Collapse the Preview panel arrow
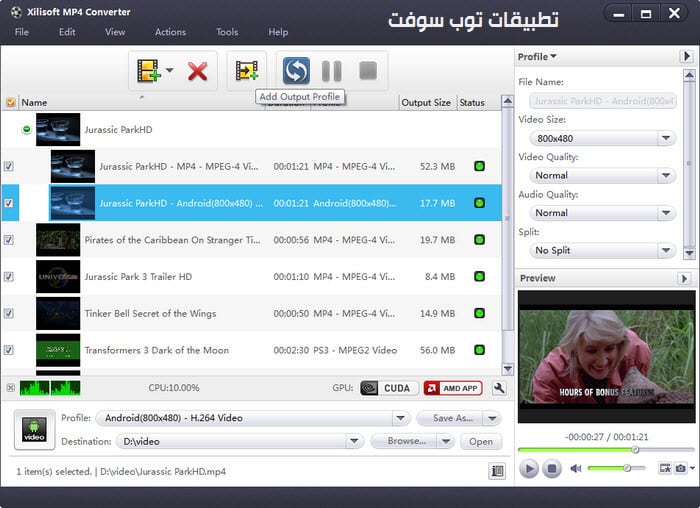The height and width of the screenshot is (508, 700). click(x=684, y=279)
